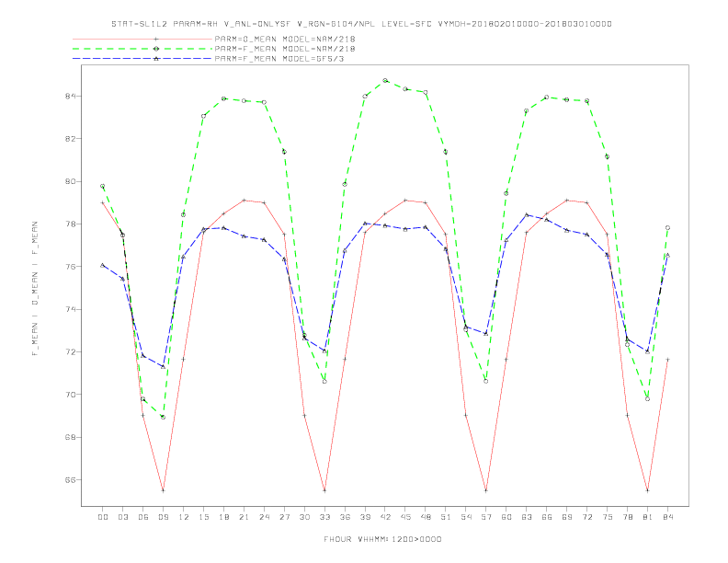Select legend entry PARM=F_MEAN MODEL=GFS/3
728x563 pixels.
pos(279,59)
